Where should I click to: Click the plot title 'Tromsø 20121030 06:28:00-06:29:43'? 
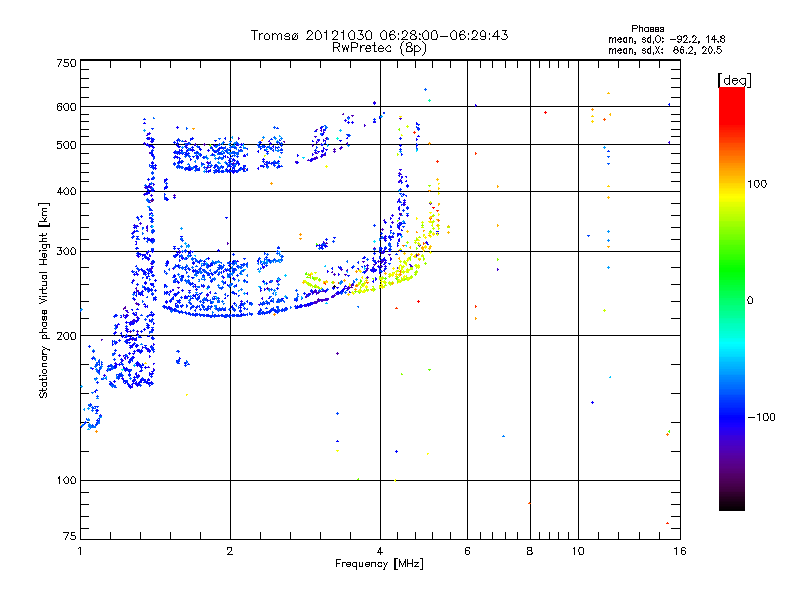(x=379, y=35)
